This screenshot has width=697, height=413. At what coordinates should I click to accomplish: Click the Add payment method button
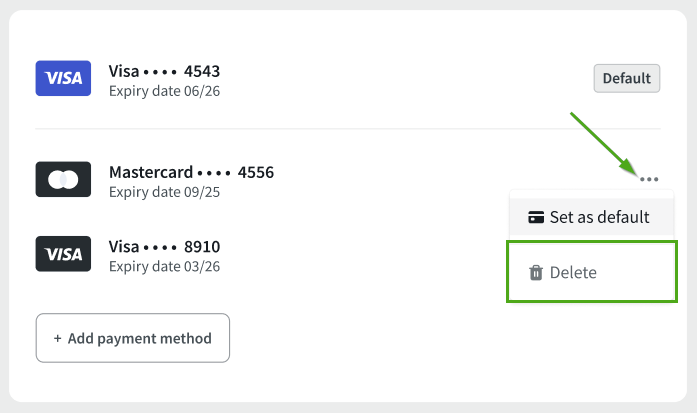[x=133, y=338]
